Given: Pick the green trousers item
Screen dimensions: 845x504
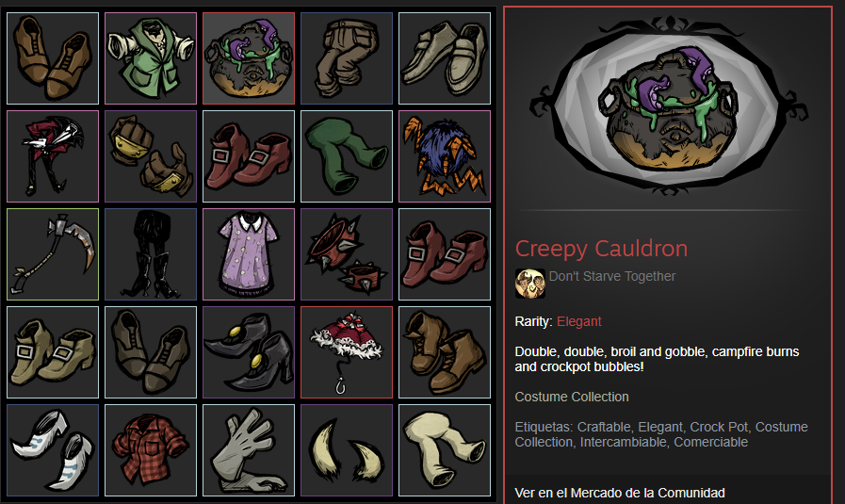Looking at the screenshot, I should click(347, 156).
